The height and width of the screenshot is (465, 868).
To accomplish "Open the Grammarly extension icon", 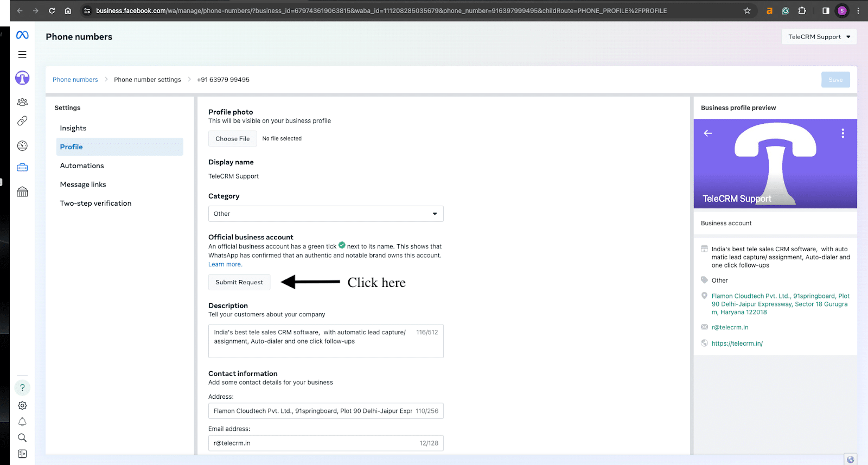I will coord(786,11).
